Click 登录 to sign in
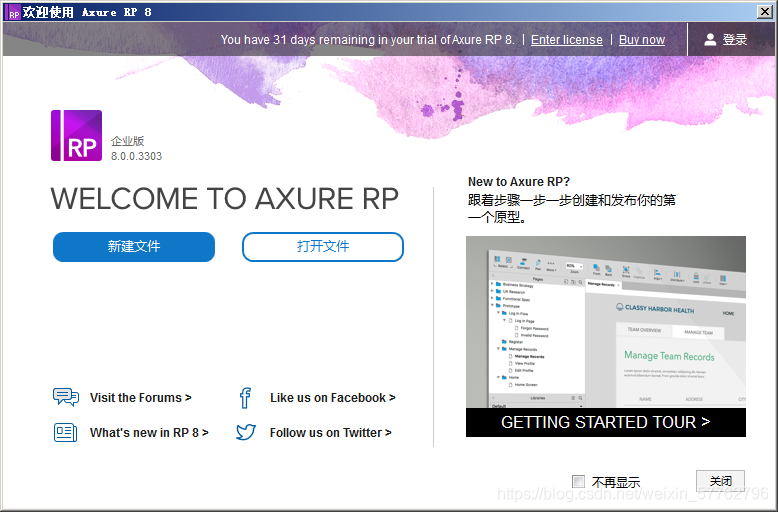The image size is (778, 512). click(734, 40)
